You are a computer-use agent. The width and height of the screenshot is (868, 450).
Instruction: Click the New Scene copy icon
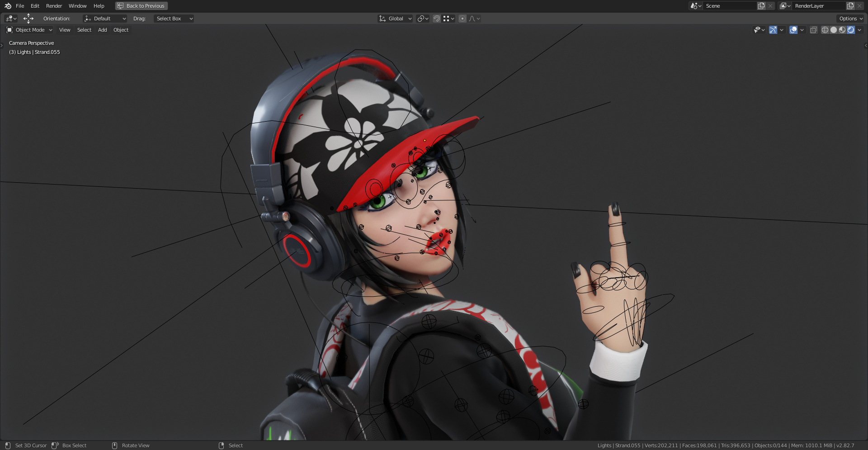761,6
